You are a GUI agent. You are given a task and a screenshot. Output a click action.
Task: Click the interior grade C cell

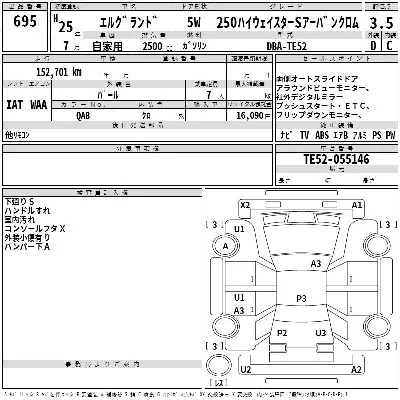click(389, 45)
